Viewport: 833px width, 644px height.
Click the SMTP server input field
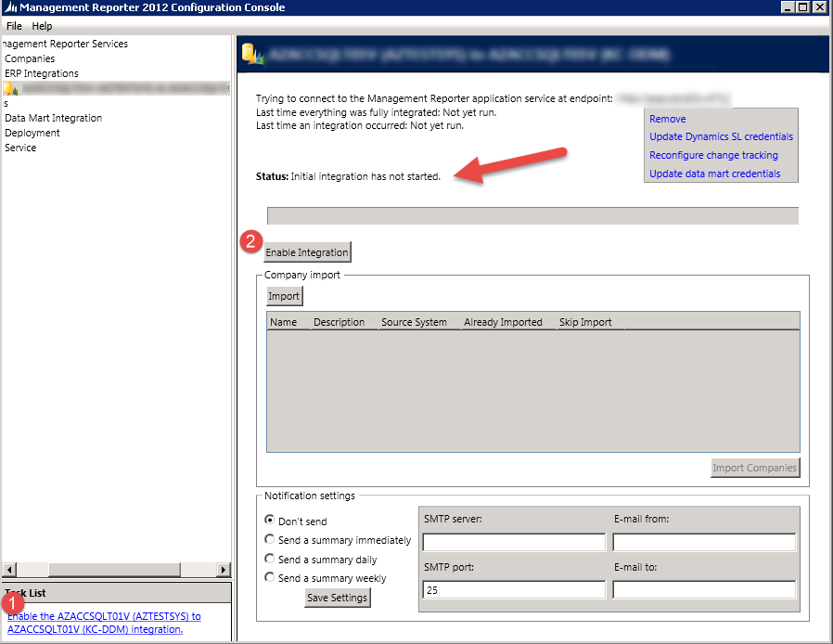(x=514, y=542)
